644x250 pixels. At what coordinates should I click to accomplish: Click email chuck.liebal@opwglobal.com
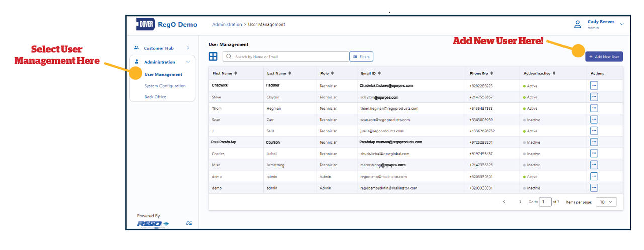(x=384, y=153)
